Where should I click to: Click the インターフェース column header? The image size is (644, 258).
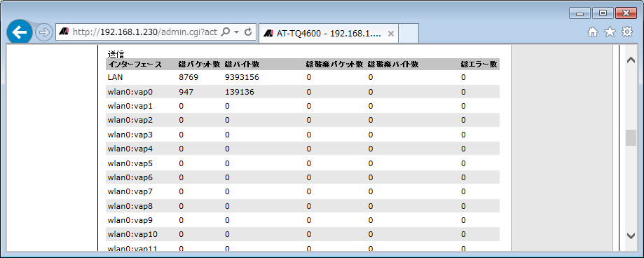(135, 64)
